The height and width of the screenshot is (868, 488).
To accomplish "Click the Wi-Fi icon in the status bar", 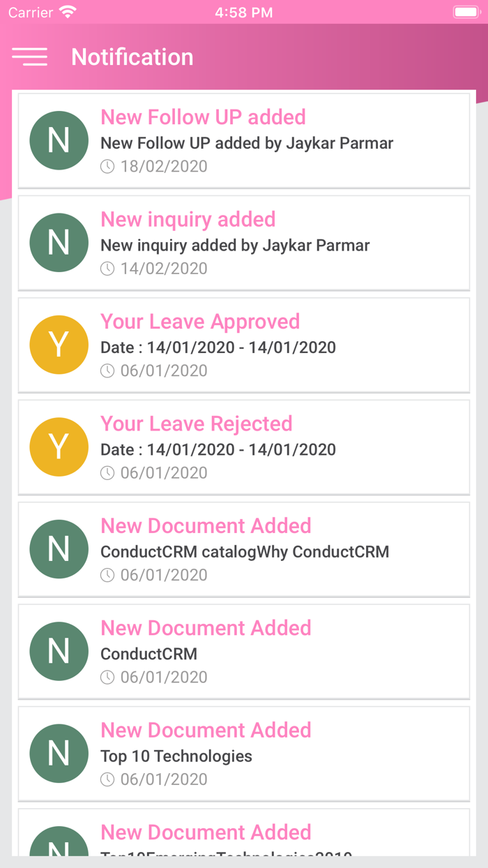I will [67, 11].
